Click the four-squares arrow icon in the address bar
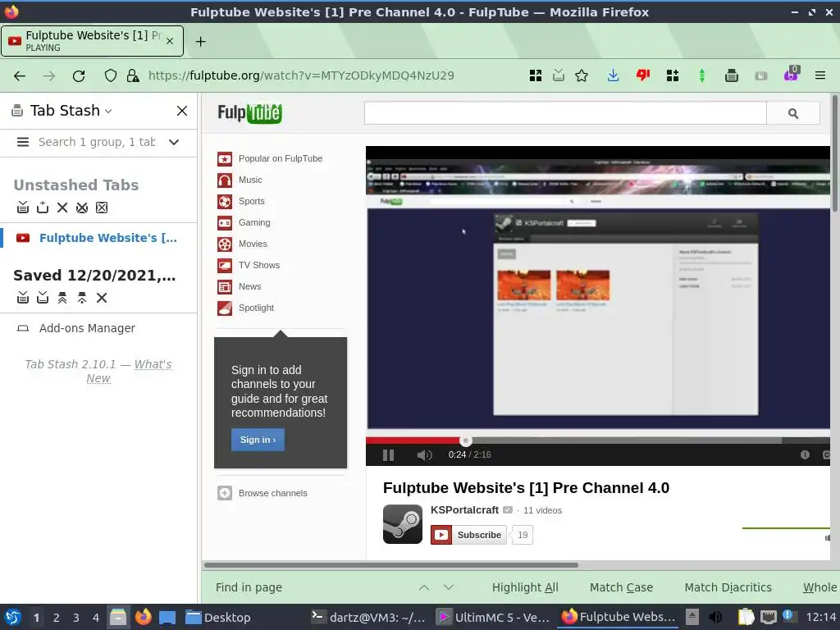 click(x=535, y=75)
